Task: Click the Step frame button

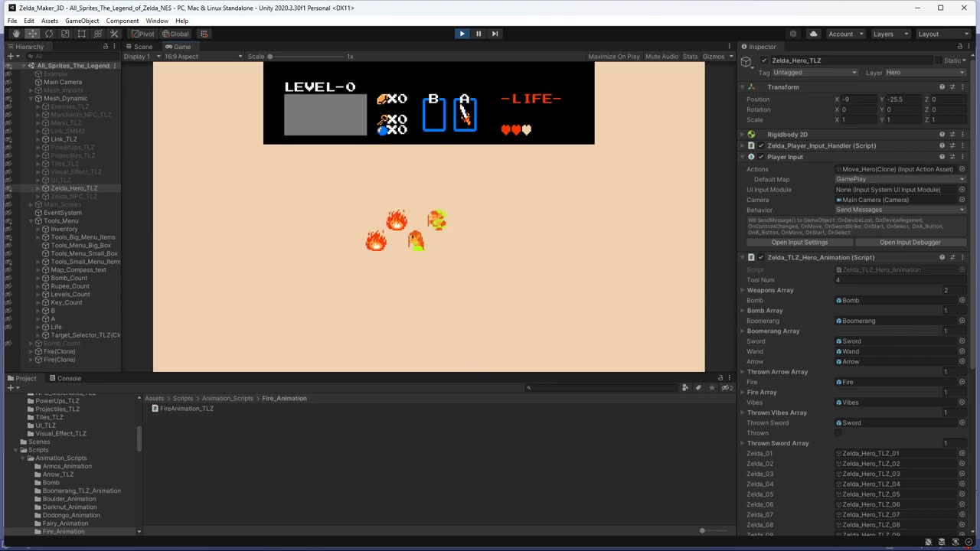Action: (495, 34)
